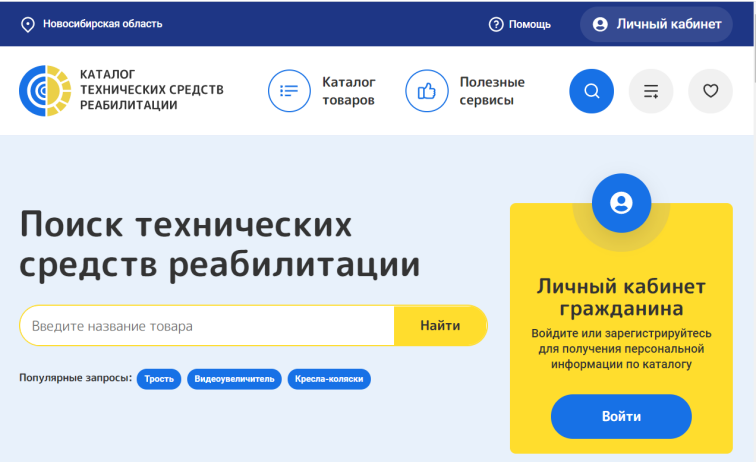Click the Каталог товаров list icon
Image resolution: width=756 pixels, height=462 pixels.
[x=289, y=91]
